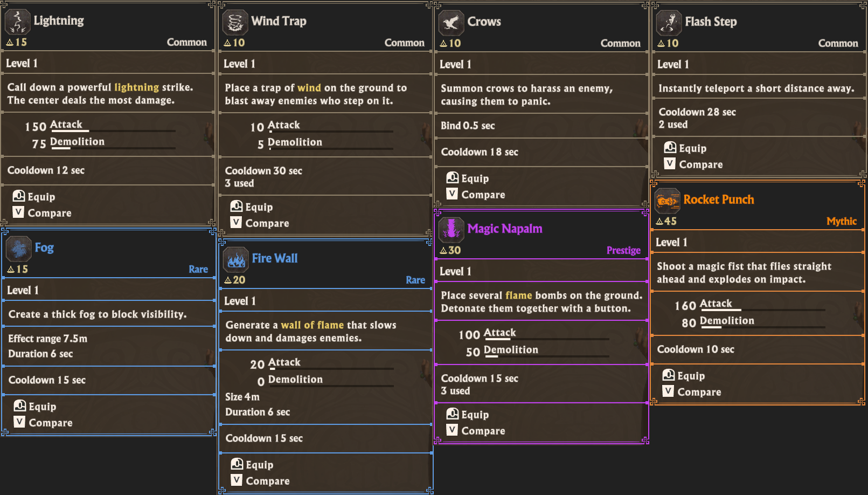
Task: Select the Flash Step skill icon
Action: click(x=669, y=23)
